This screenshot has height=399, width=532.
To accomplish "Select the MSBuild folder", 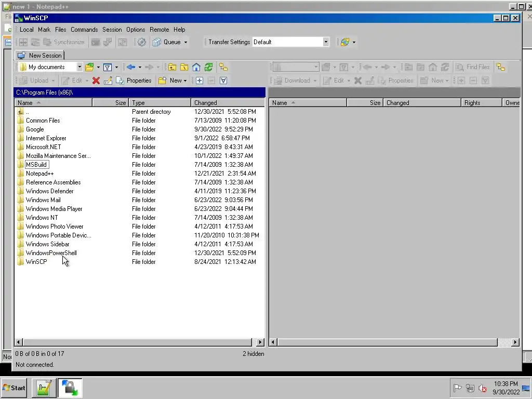I will pyautogui.click(x=139, y=165).
